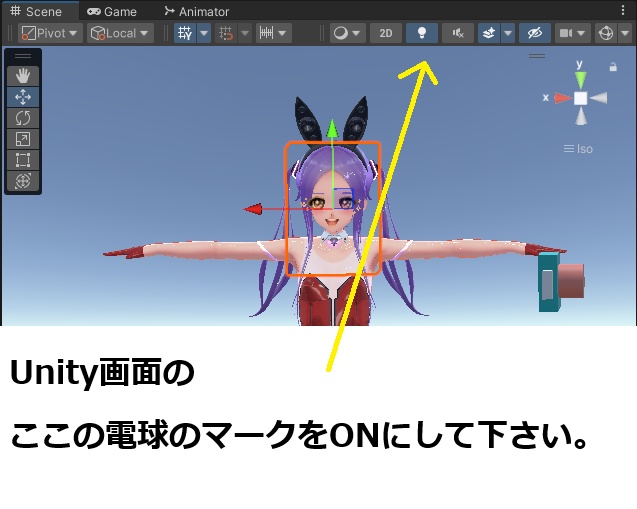
Task: Click the red X axis cone
Action: 563,98
